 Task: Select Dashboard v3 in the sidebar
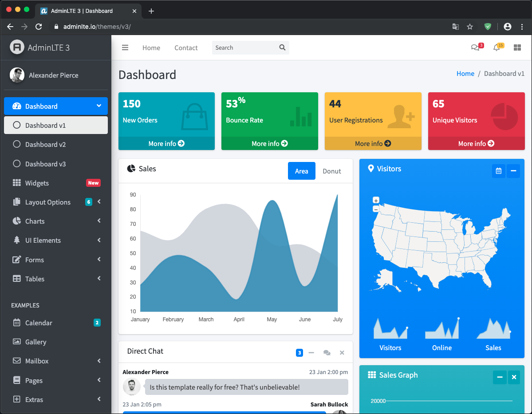point(56,164)
